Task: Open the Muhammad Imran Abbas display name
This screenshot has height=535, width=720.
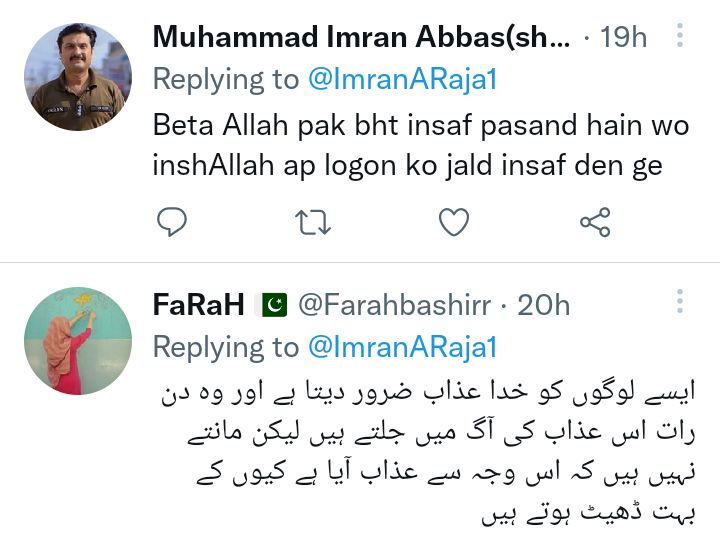Action: click(x=361, y=36)
